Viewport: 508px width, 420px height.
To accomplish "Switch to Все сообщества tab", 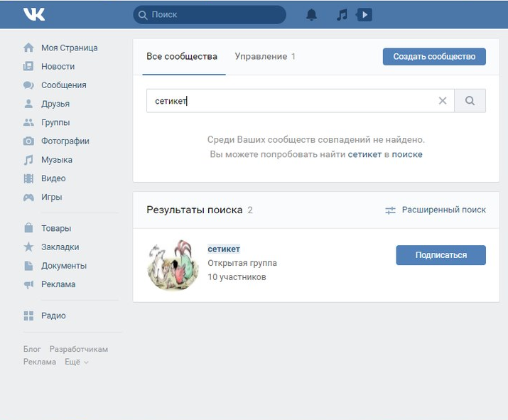I will coord(182,56).
